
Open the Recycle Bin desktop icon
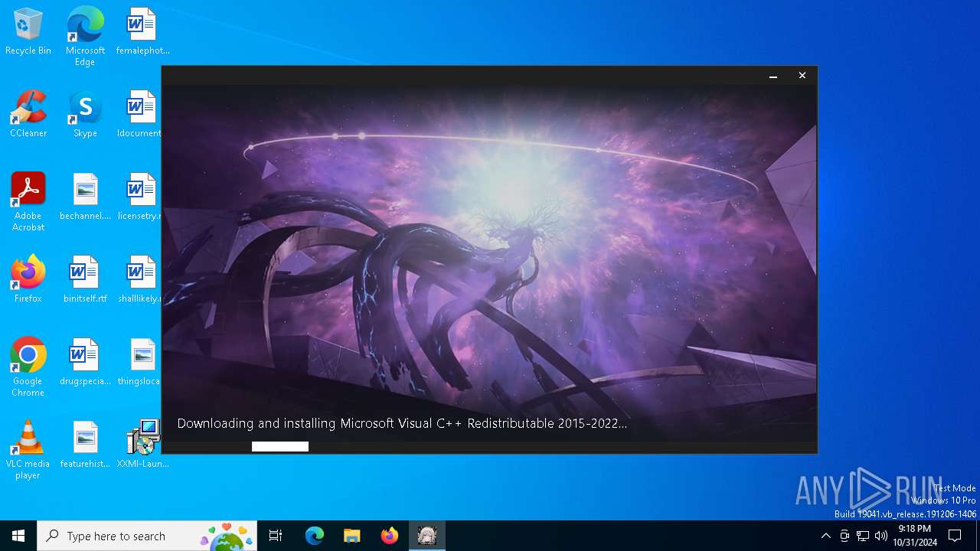28,32
